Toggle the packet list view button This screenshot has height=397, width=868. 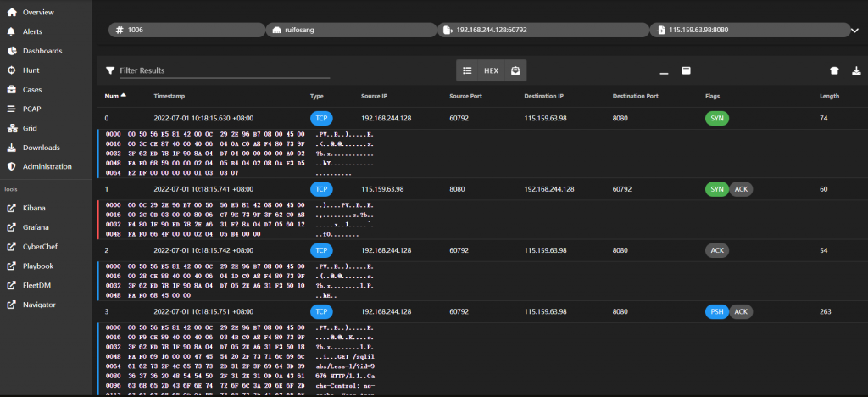[x=467, y=70]
